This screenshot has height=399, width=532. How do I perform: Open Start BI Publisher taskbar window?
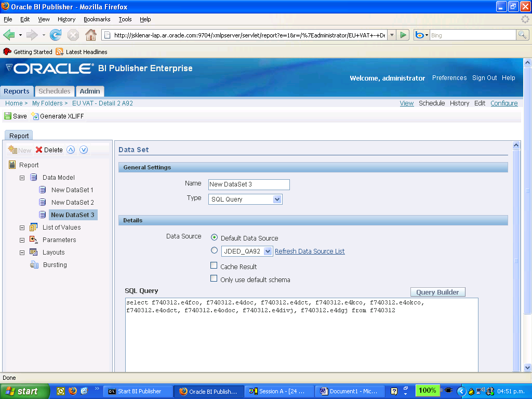138,391
